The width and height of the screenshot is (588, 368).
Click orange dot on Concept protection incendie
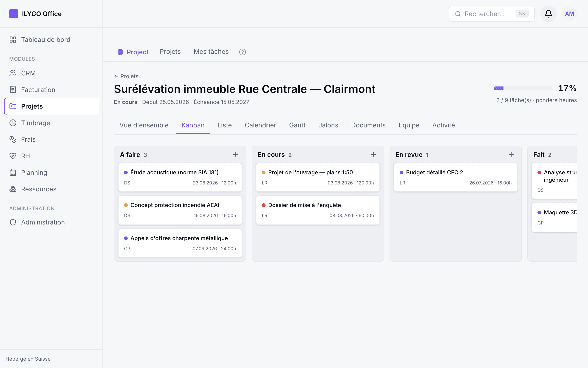tap(126, 205)
